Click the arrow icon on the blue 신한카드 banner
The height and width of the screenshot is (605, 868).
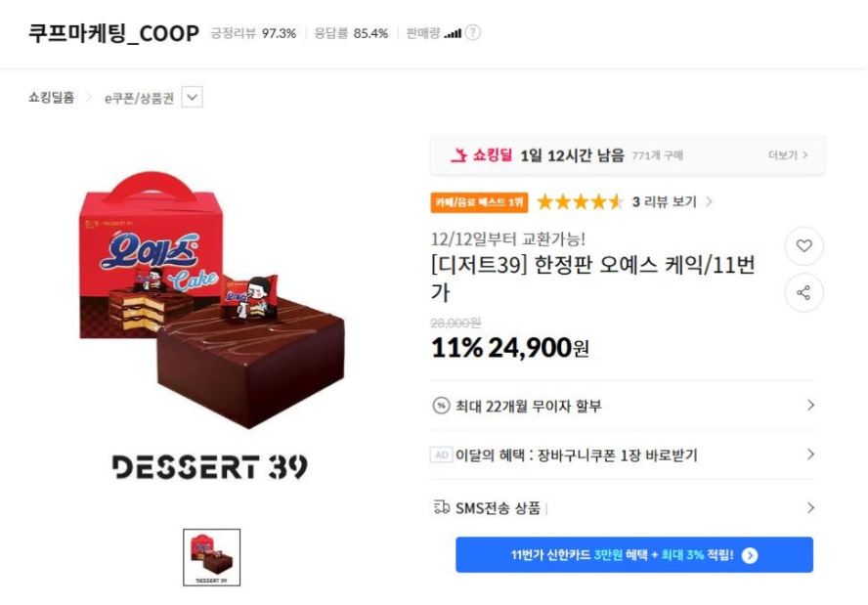pos(750,555)
